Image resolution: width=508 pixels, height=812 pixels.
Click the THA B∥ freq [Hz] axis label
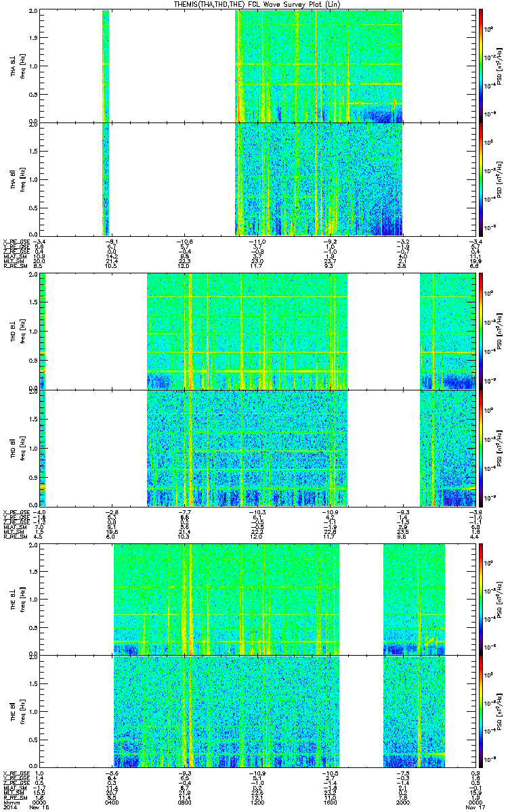click(18, 179)
